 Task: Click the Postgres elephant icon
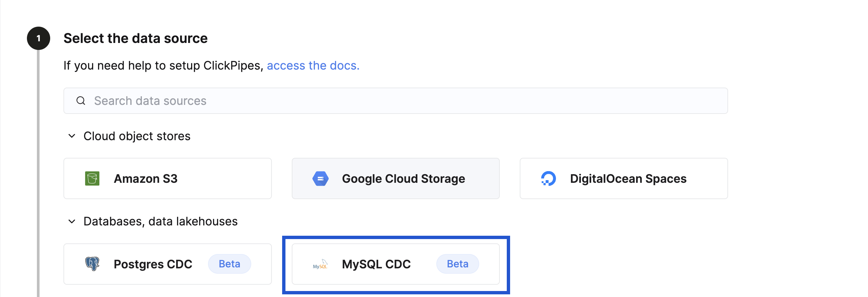pyautogui.click(x=92, y=264)
